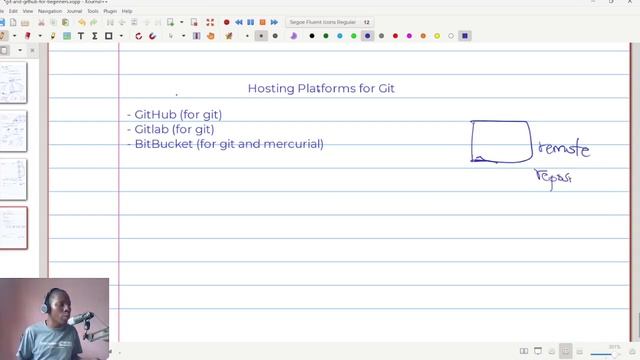Expand the eraser options dropdown
This screenshot has width=640, height=360.
pos(40,36)
